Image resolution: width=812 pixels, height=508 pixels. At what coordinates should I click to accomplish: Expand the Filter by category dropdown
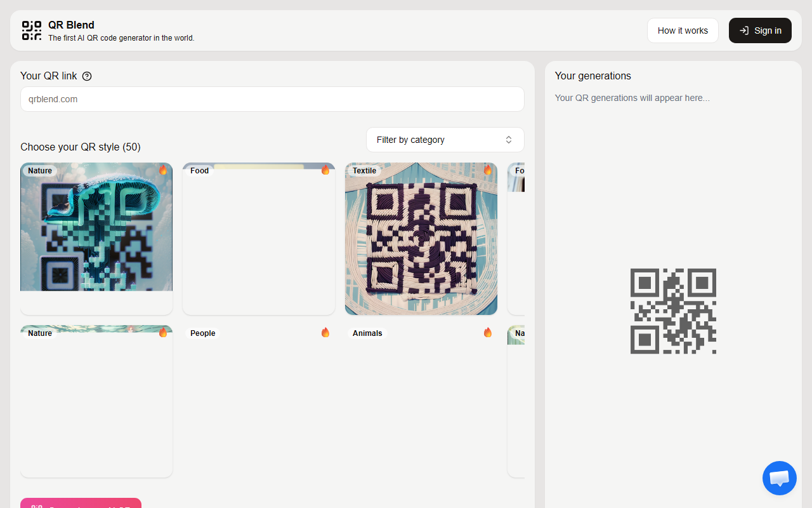click(445, 140)
